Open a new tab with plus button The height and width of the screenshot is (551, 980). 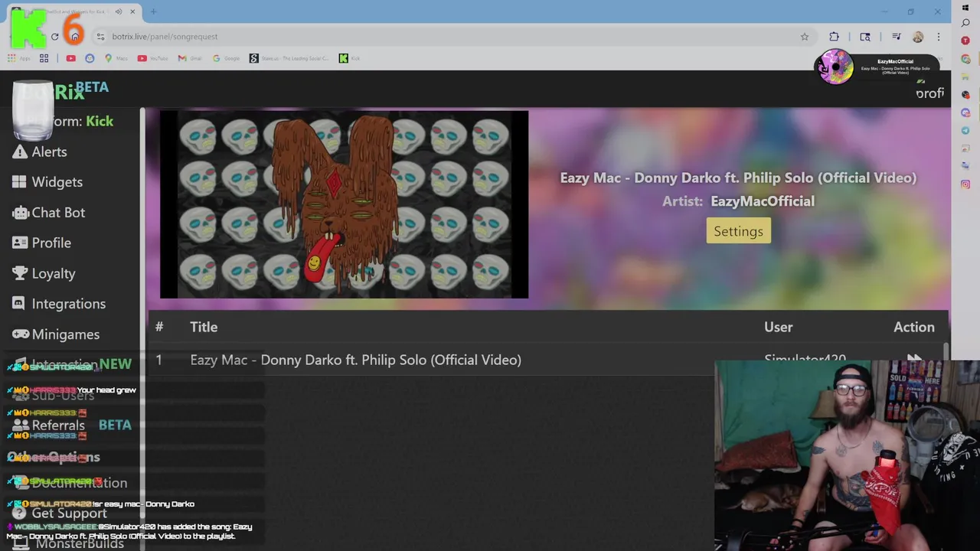click(x=153, y=11)
